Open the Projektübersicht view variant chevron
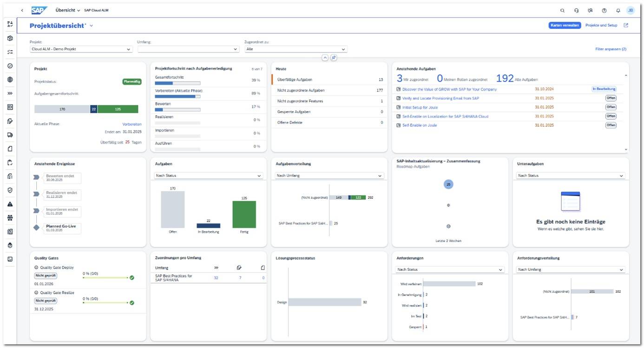This screenshot has width=644, height=348. coord(92,26)
